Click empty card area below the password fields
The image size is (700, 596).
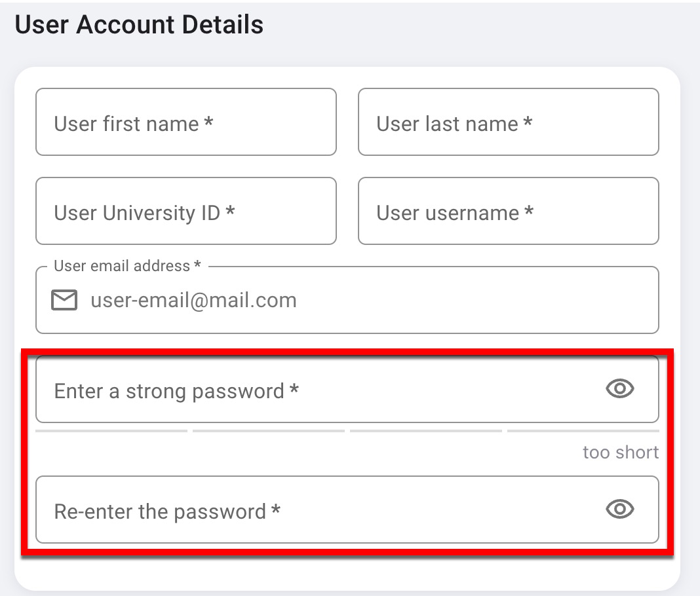pos(347,568)
